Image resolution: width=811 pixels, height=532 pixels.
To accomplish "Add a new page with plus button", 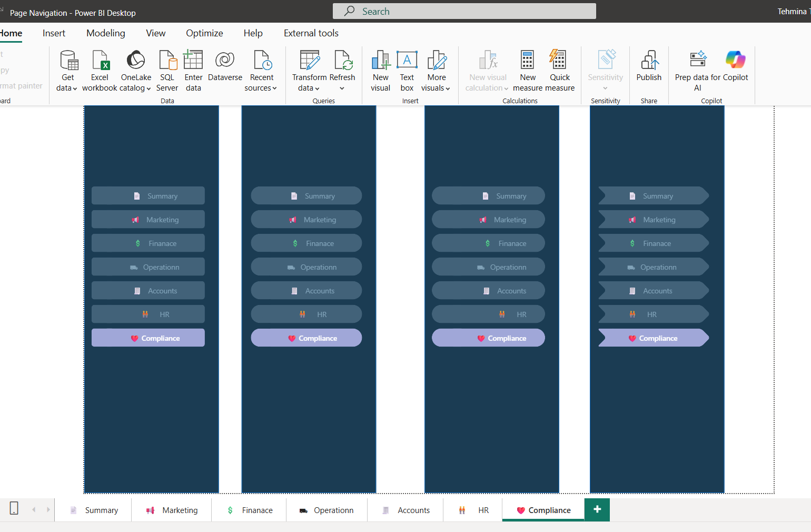I will (597, 509).
